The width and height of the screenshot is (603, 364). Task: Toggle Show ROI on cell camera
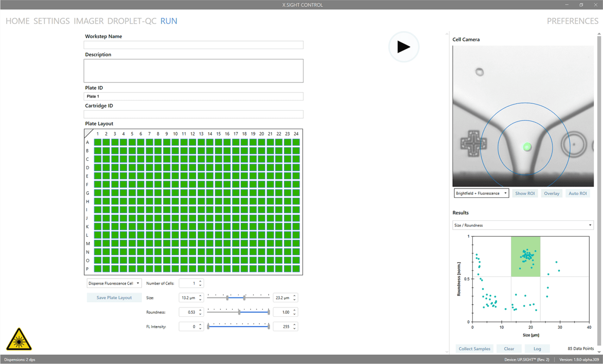(524, 193)
